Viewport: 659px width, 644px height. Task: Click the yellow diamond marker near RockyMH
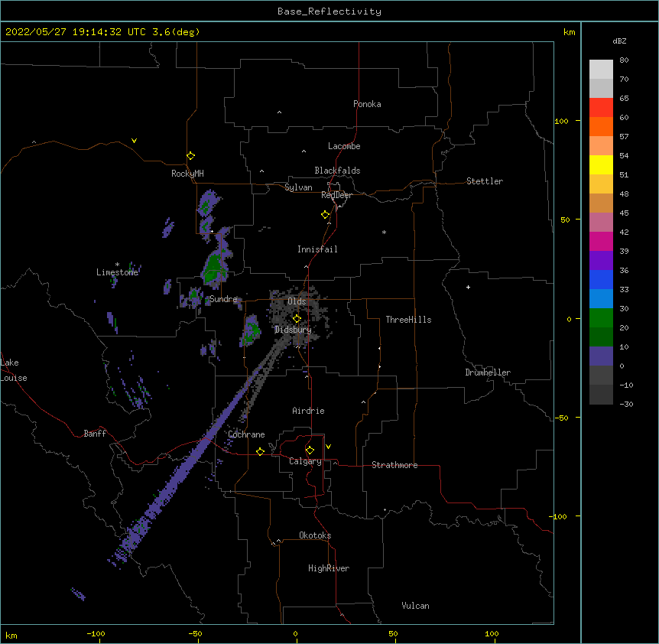191,156
